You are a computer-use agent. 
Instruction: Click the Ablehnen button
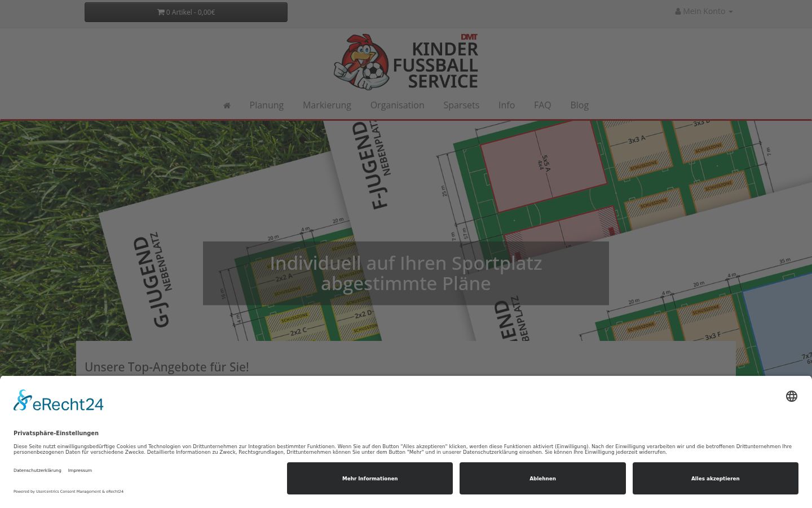(x=542, y=479)
